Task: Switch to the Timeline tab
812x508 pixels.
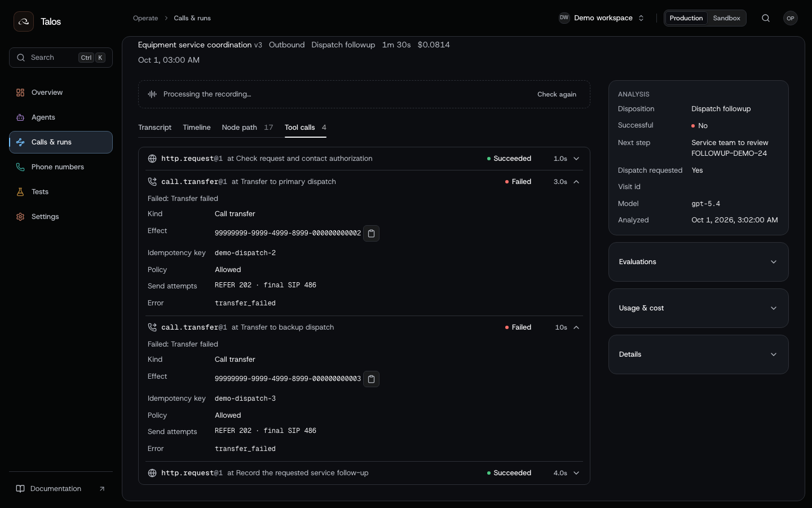Action: 197,128
